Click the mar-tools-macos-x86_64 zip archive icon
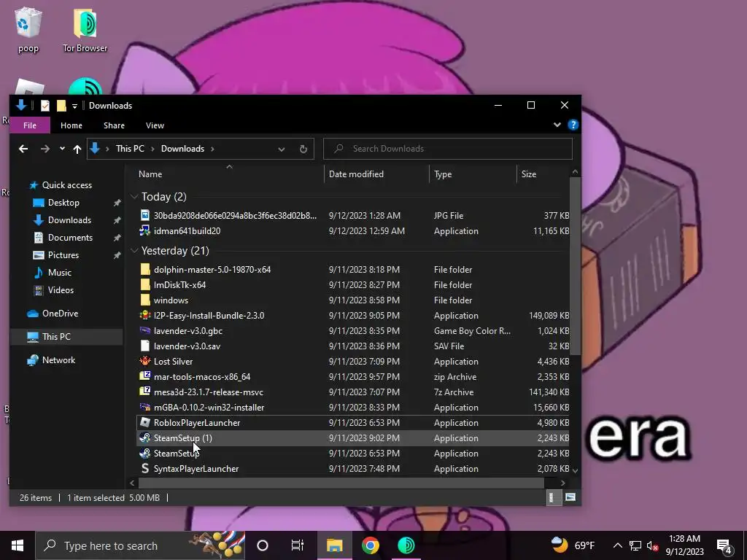The width and height of the screenshot is (747, 560). coord(145,376)
